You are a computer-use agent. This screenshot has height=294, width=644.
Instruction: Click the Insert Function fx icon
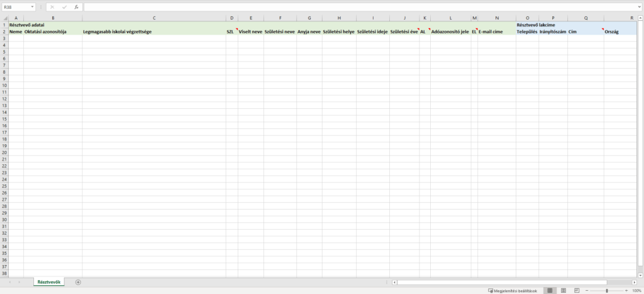(76, 7)
